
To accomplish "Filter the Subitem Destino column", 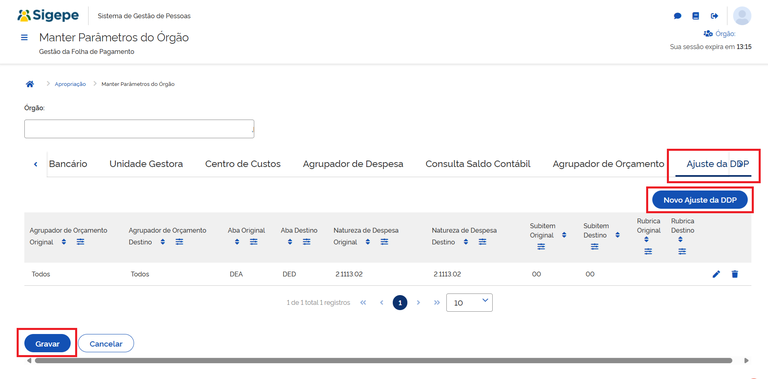I will point(595,247).
